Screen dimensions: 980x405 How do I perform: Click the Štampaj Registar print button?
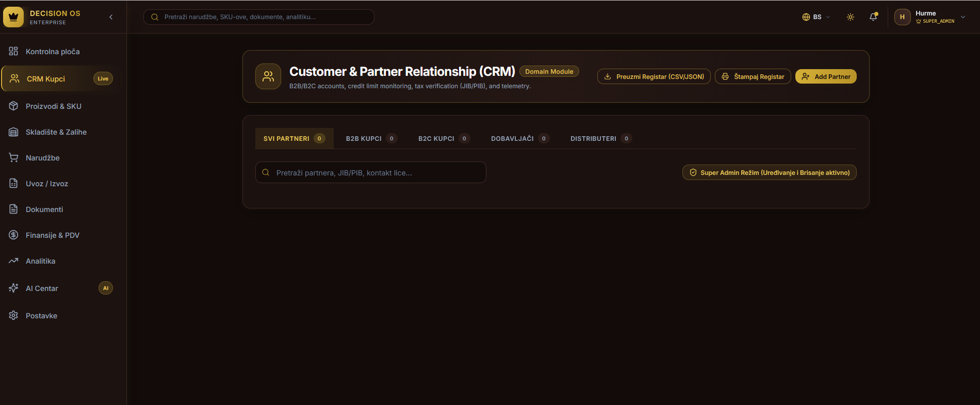pyautogui.click(x=753, y=76)
